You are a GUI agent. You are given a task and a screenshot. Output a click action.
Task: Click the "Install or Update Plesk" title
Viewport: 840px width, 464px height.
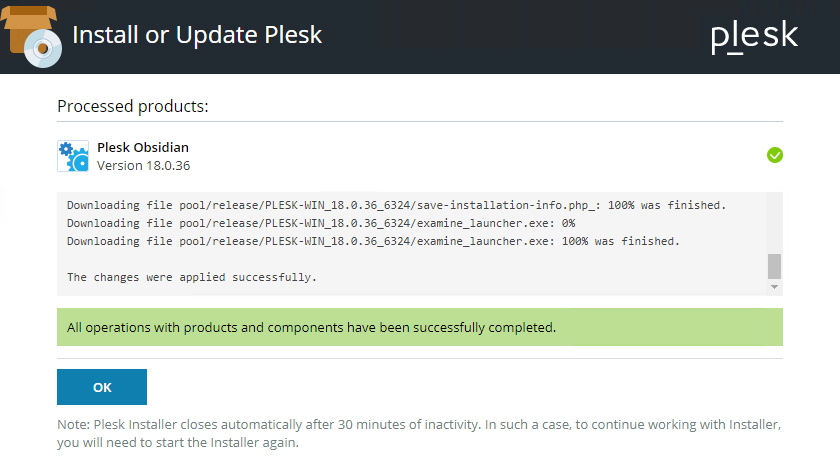[197, 35]
